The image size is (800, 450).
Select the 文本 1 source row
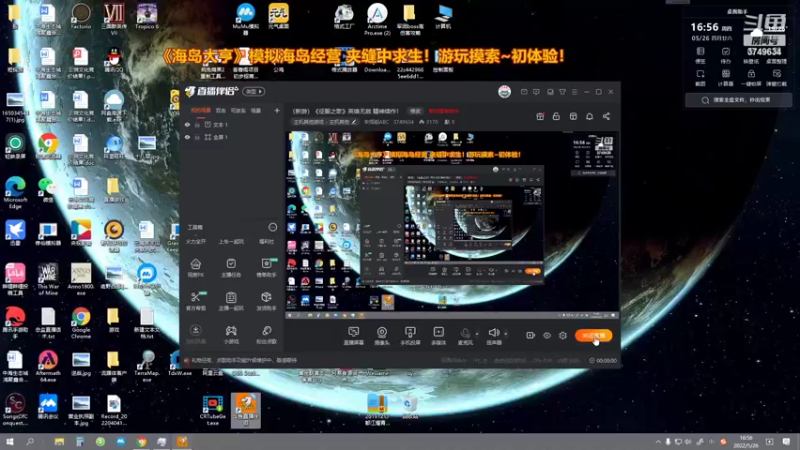click(x=232, y=124)
